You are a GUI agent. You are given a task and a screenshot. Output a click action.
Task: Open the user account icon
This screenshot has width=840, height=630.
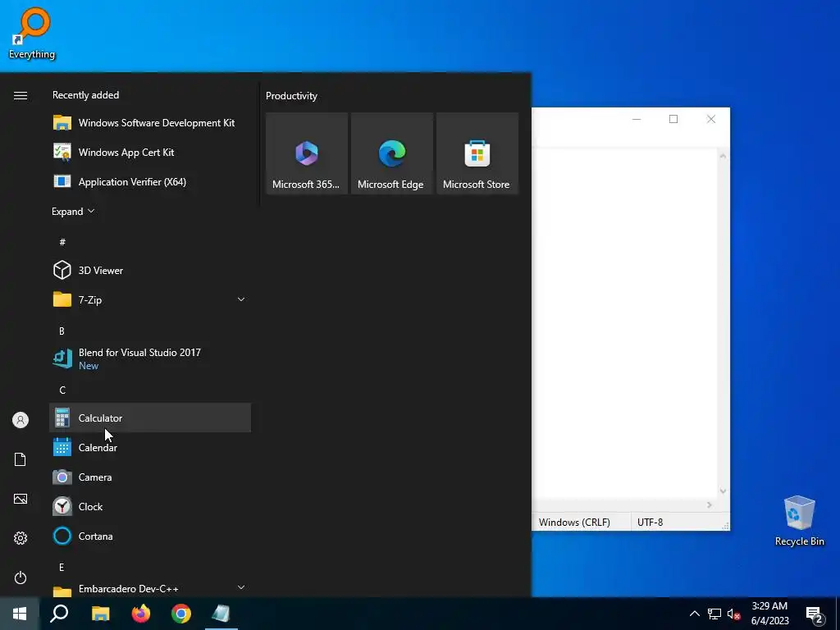(21, 420)
